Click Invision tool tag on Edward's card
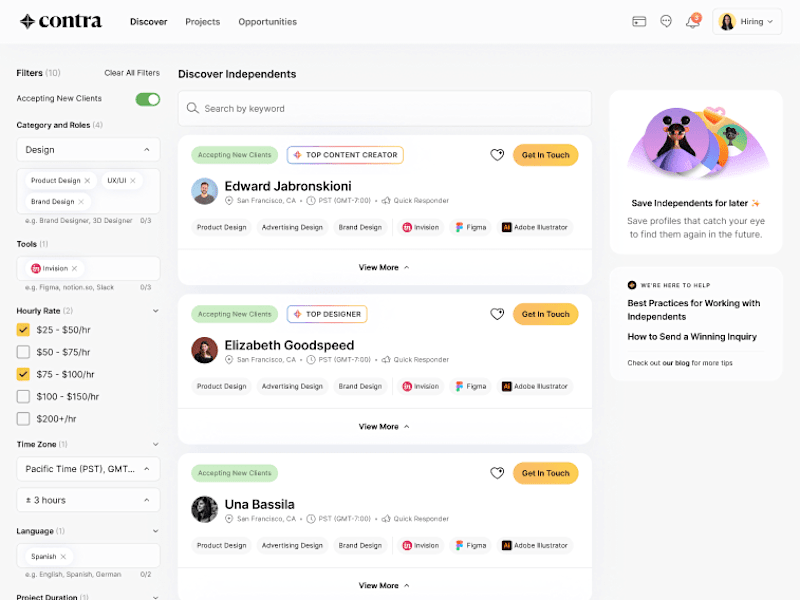This screenshot has height=600, width=800. pos(420,227)
